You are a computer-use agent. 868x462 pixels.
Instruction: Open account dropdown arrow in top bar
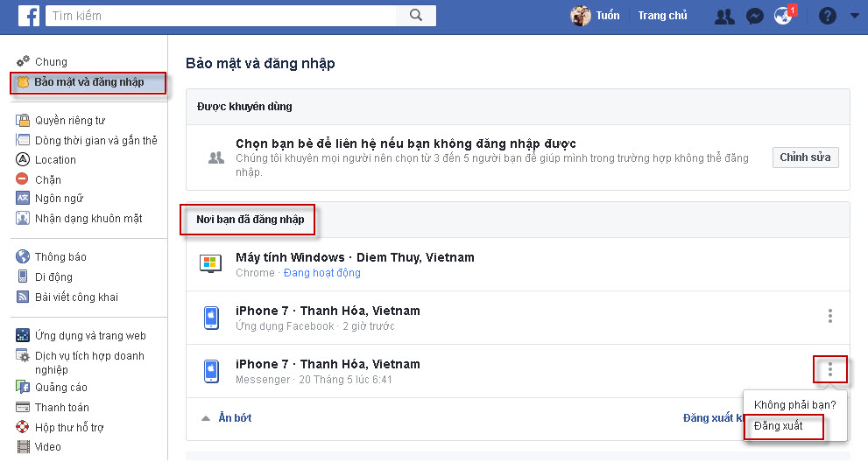[x=854, y=16]
